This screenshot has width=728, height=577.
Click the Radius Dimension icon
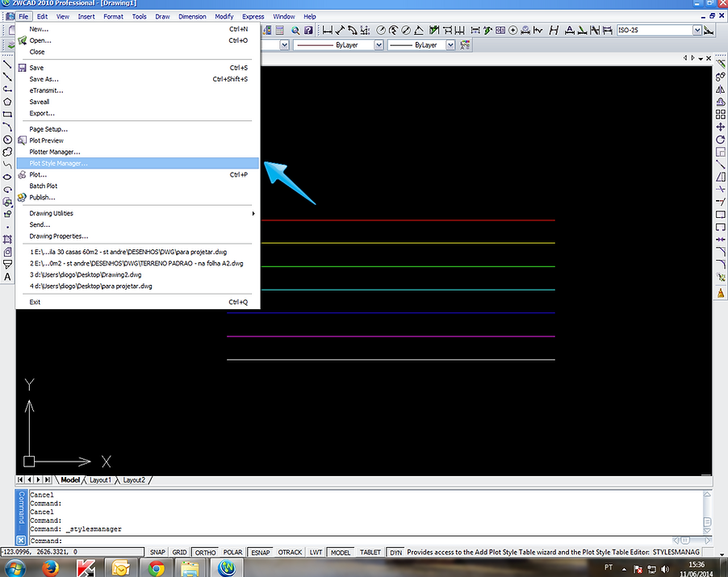[381, 30]
